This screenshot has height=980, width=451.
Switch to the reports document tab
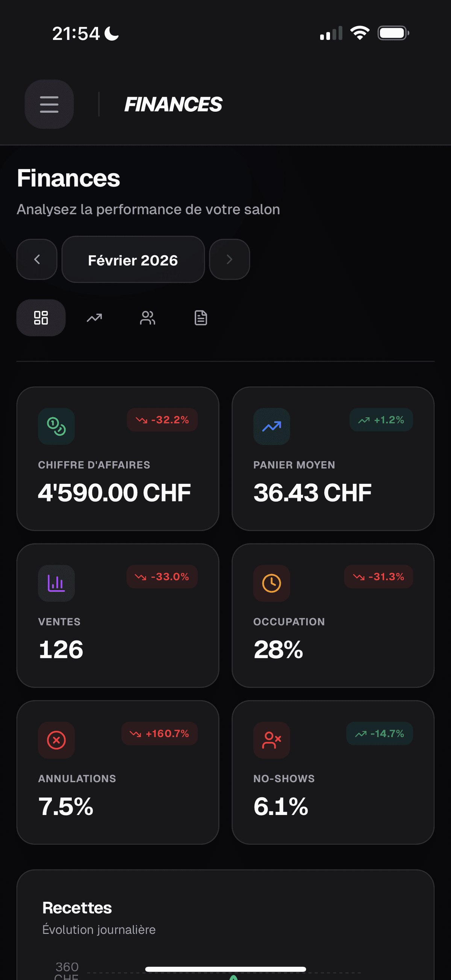pyautogui.click(x=201, y=318)
